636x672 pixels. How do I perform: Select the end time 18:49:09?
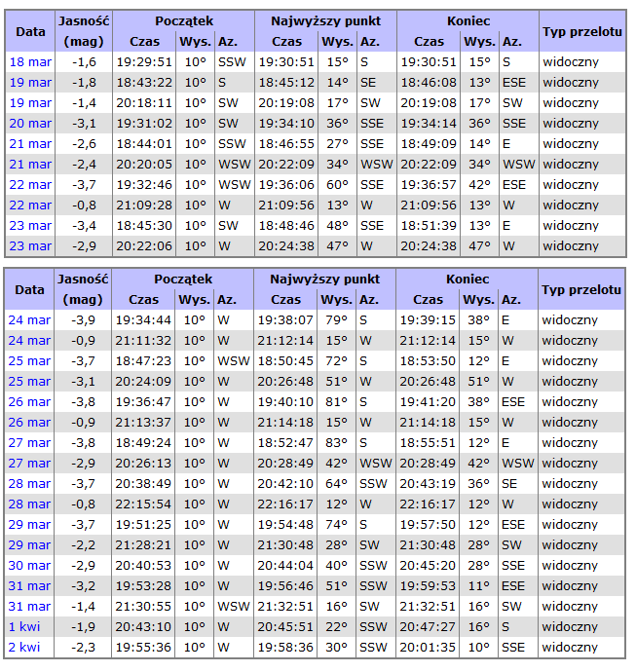pos(429,144)
